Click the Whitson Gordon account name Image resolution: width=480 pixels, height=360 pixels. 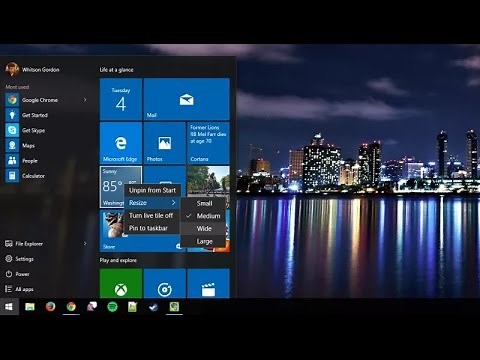click(x=41, y=70)
